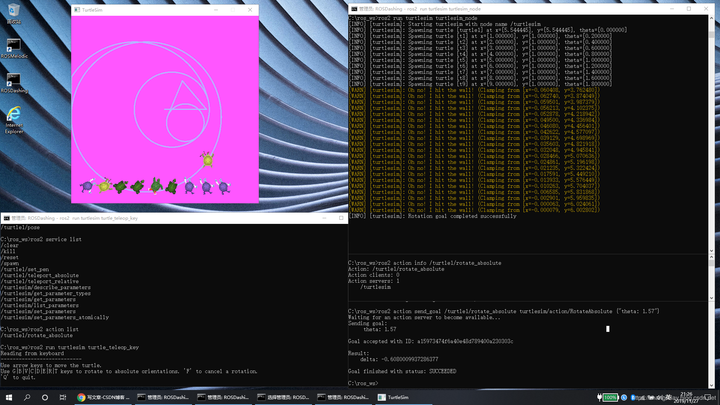
Task: Minimize the TurtleSim window
Action: point(216,10)
